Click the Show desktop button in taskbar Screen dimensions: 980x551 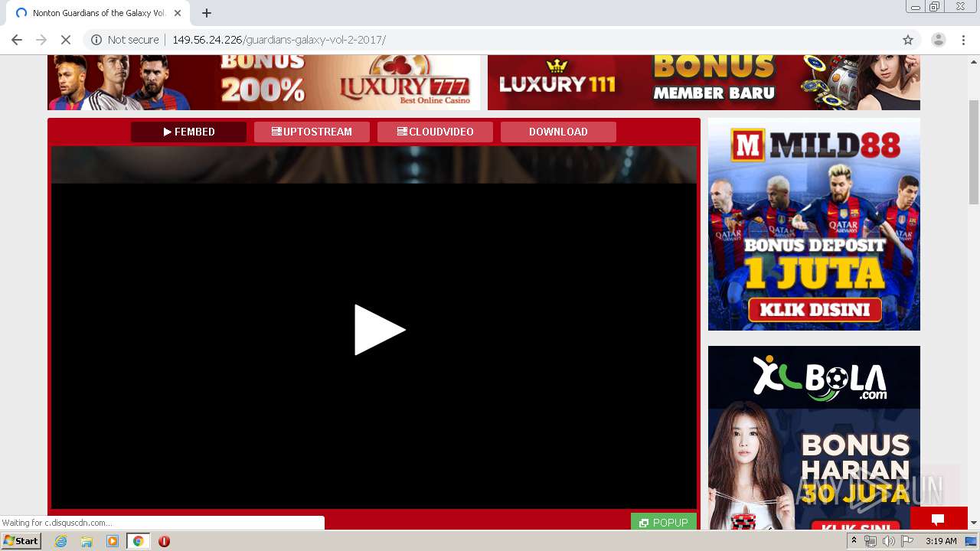pos(972,541)
